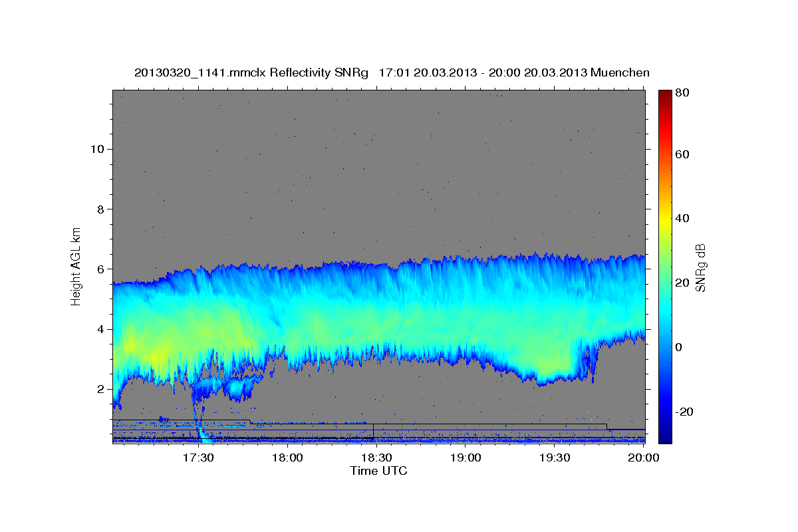Click the height tick label 2
The width and height of the screenshot is (798, 532).
pos(102,389)
